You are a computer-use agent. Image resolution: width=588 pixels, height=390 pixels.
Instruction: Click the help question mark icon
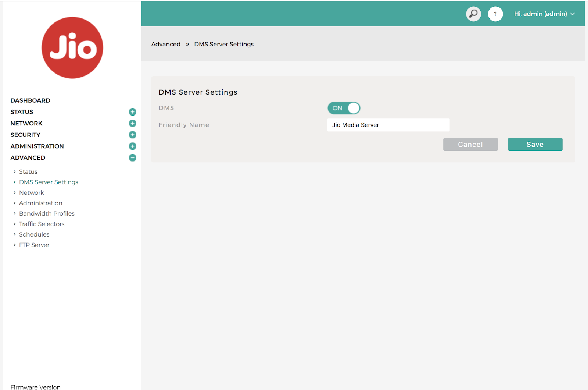point(495,14)
